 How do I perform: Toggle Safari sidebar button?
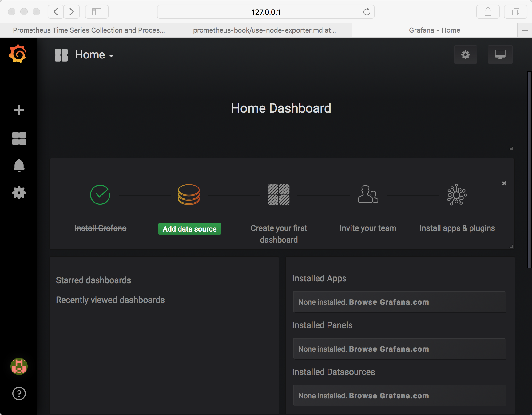click(97, 12)
